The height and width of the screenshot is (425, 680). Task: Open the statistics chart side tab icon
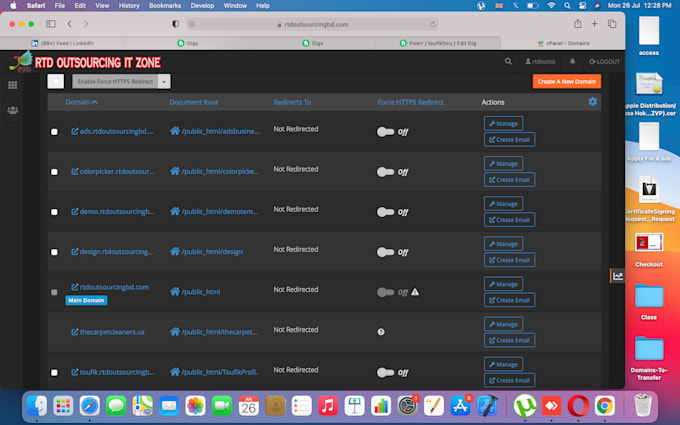[618, 276]
